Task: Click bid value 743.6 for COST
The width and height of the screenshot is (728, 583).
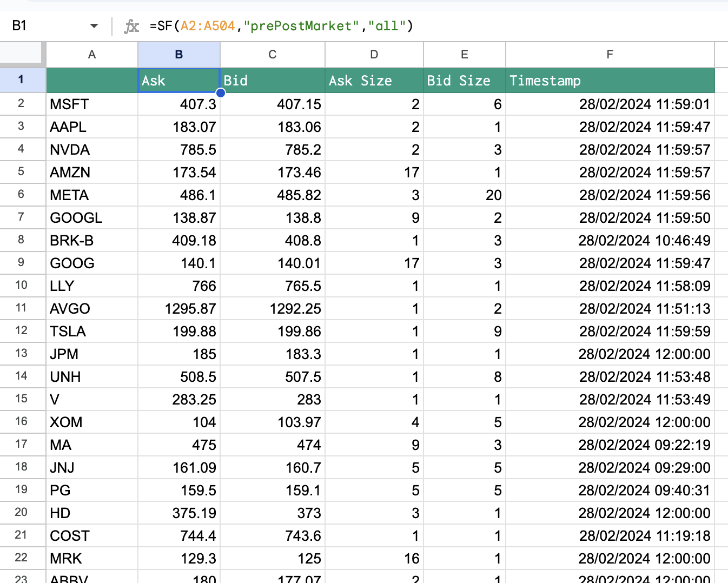Action: (273, 535)
